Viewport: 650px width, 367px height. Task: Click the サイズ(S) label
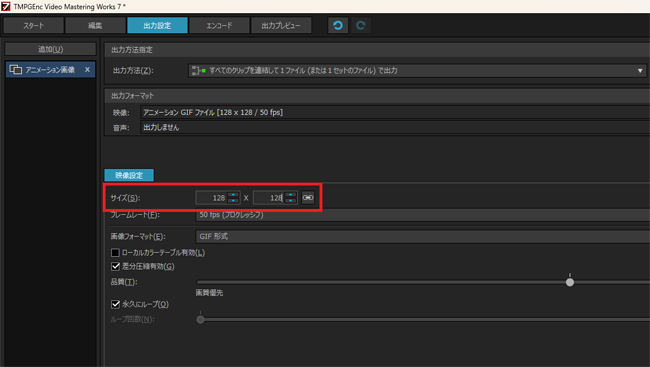coord(125,198)
